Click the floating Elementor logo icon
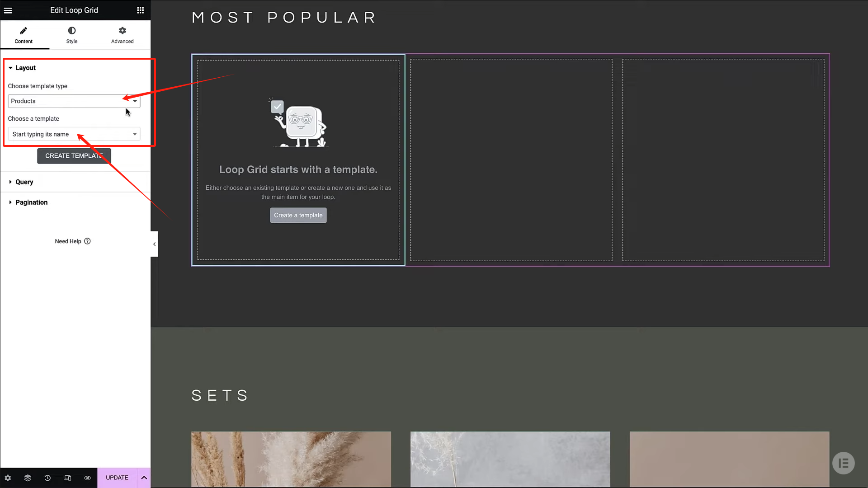 point(843,463)
